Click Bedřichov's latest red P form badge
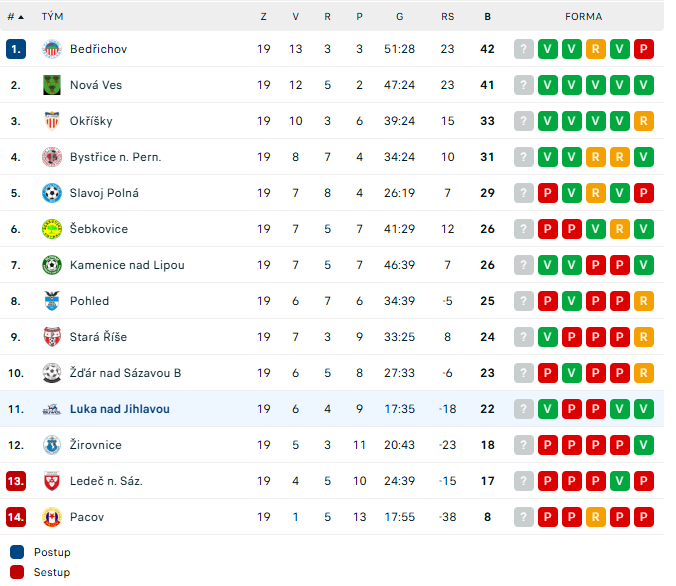Image resolution: width=676 pixels, height=586 pixels. click(644, 49)
